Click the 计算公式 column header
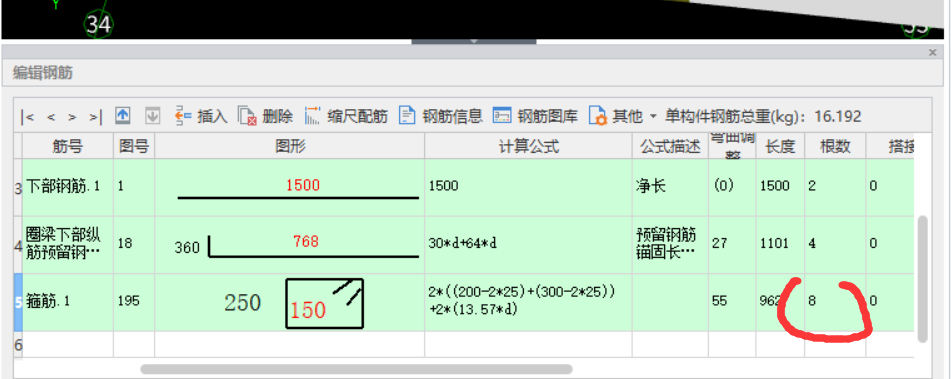 pos(528,146)
